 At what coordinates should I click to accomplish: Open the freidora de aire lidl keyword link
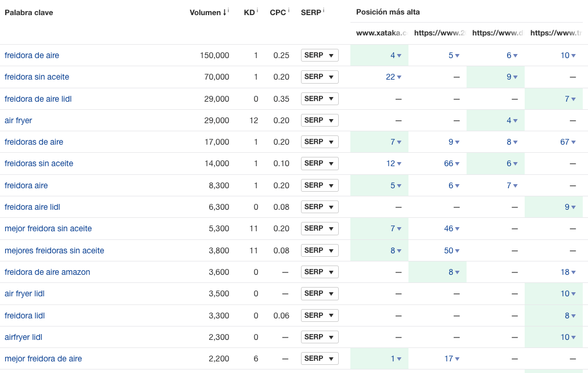tap(38, 99)
